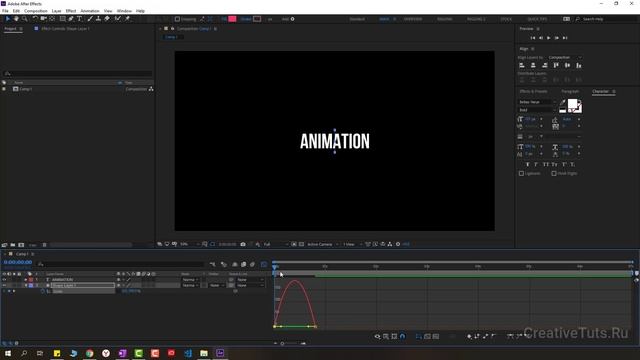Switch to the Effects & Presets tab
This screenshot has width=640, height=360.
click(x=533, y=91)
